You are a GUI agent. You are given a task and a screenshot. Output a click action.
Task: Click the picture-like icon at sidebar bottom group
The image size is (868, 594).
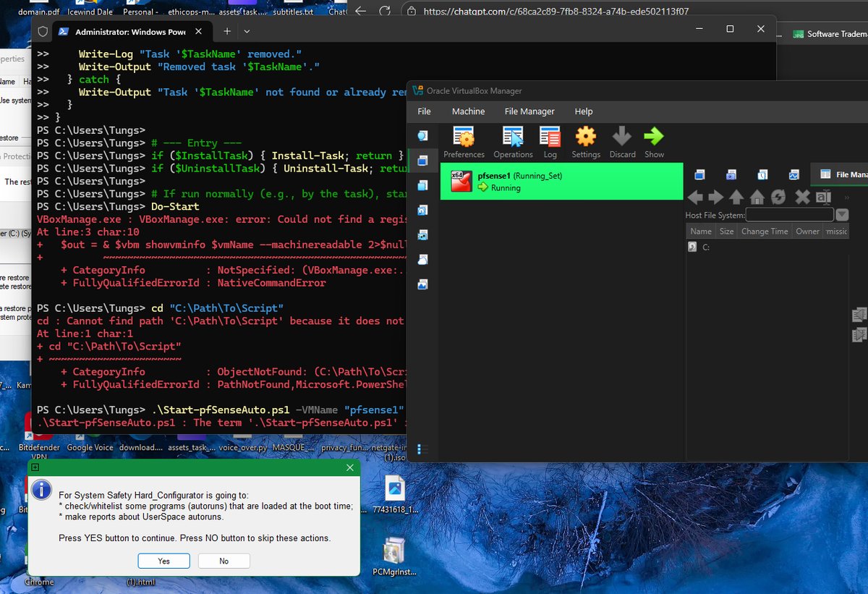tap(422, 284)
